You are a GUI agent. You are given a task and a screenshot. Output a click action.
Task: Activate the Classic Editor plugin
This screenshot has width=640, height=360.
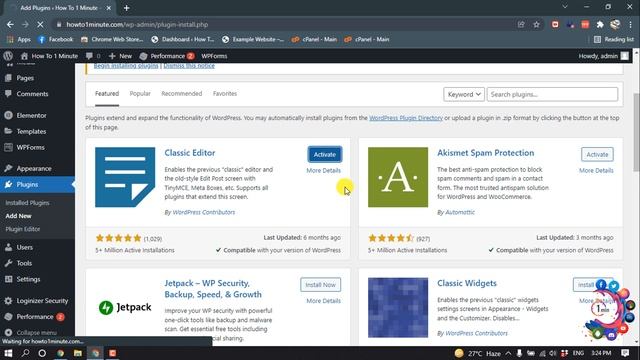click(324, 154)
